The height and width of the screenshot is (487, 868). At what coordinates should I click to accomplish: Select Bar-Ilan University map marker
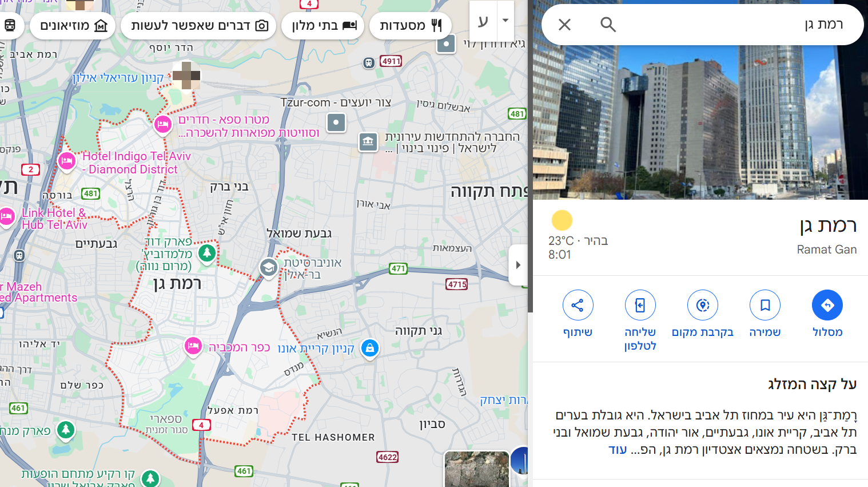[268, 267]
